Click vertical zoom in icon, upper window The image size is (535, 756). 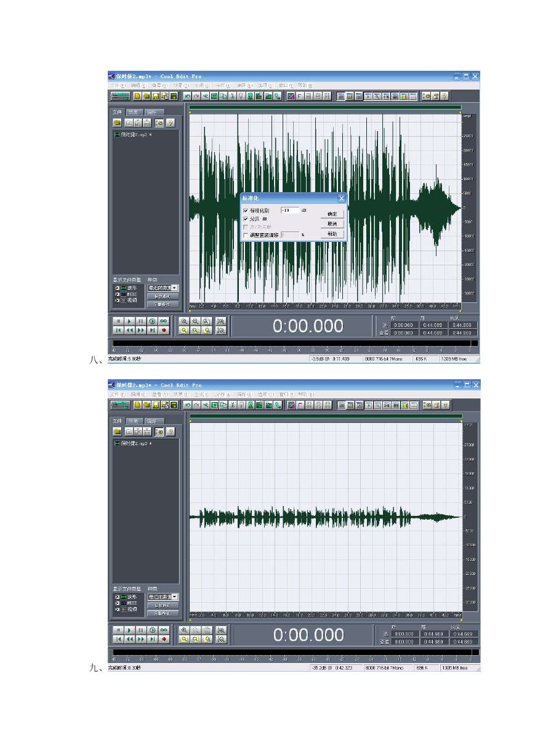tap(221, 321)
